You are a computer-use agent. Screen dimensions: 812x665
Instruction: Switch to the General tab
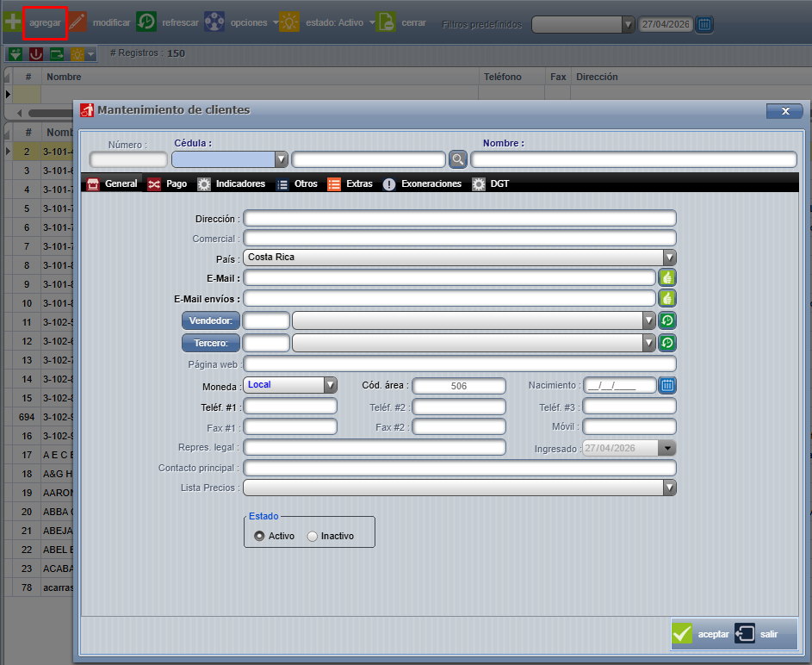112,183
